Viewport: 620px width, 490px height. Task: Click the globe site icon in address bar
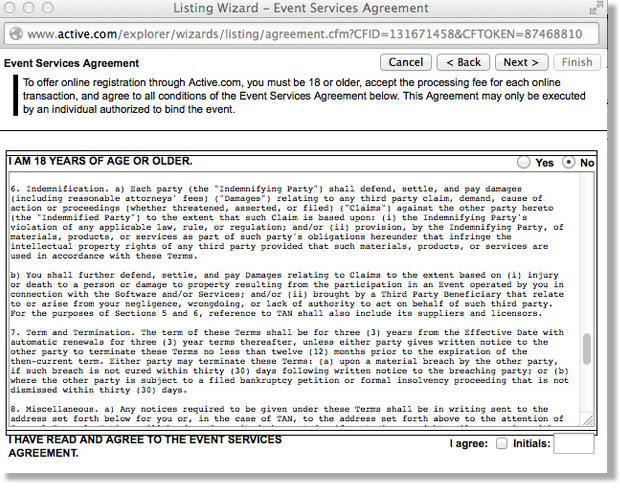pyautogui.click(x=17, y=33)
